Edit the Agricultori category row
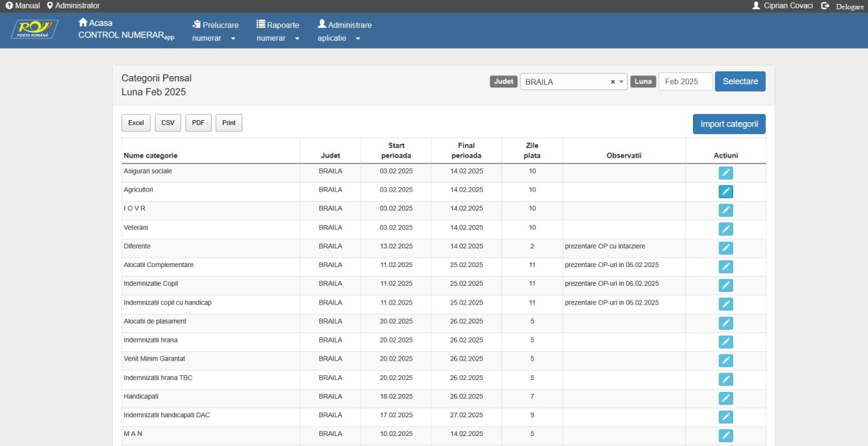The width and height of the screenshot is (868, 446). [725, 192]
